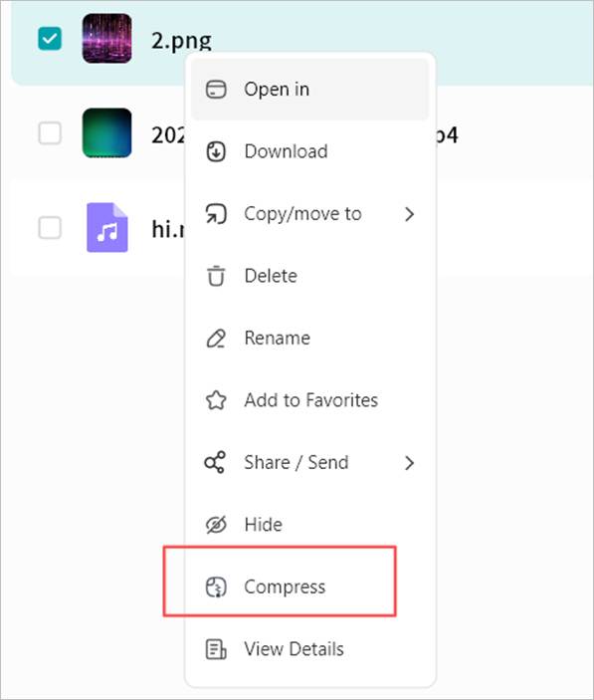This screenshot has width=594, height=700.
Task: Click the Delete trash can icon
Action: 216,276
